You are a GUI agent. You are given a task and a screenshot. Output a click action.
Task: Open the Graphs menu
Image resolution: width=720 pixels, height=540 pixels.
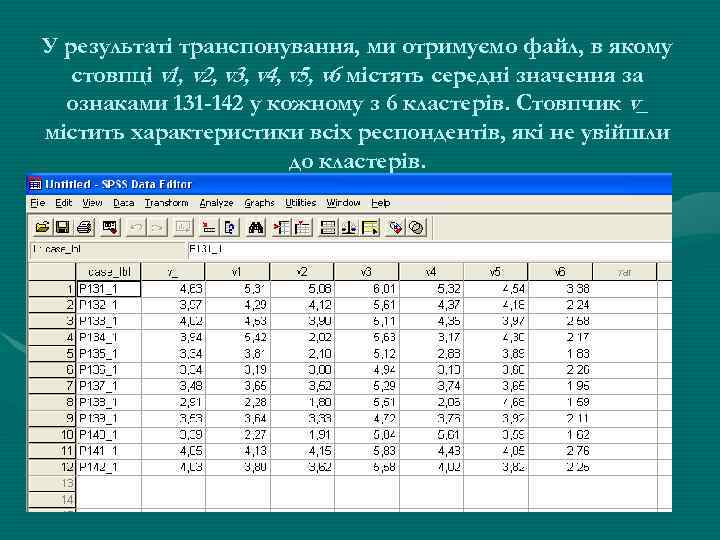tap(259, 202)
